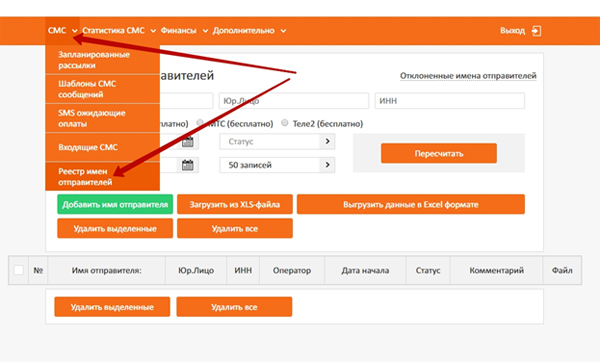Click the chevron next to Статистика СМС
Image resolution: width=600 pixels, height=362 pixels.
pyautogui.click(x=153, y=31)
